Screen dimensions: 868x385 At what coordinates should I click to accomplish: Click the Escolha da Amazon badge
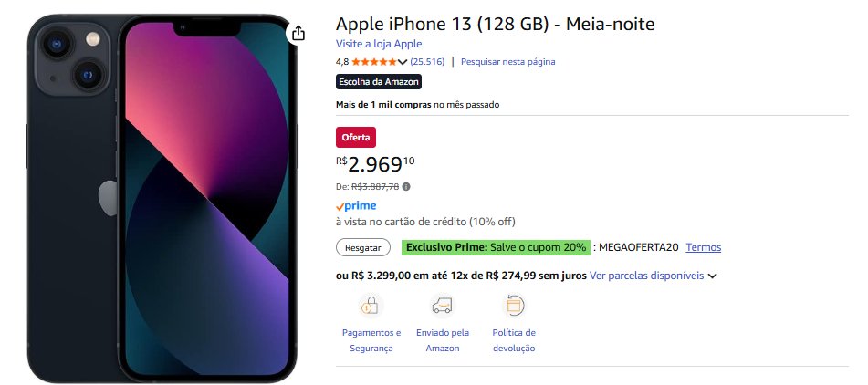click(x=378, y=81)
